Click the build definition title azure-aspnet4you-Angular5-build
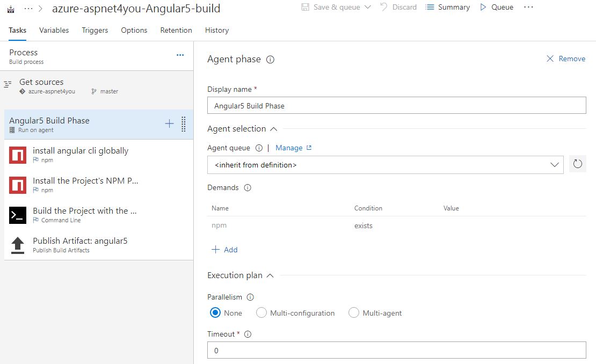The height and width of the screenshot is (364, 596). click(x=136, y=9)
